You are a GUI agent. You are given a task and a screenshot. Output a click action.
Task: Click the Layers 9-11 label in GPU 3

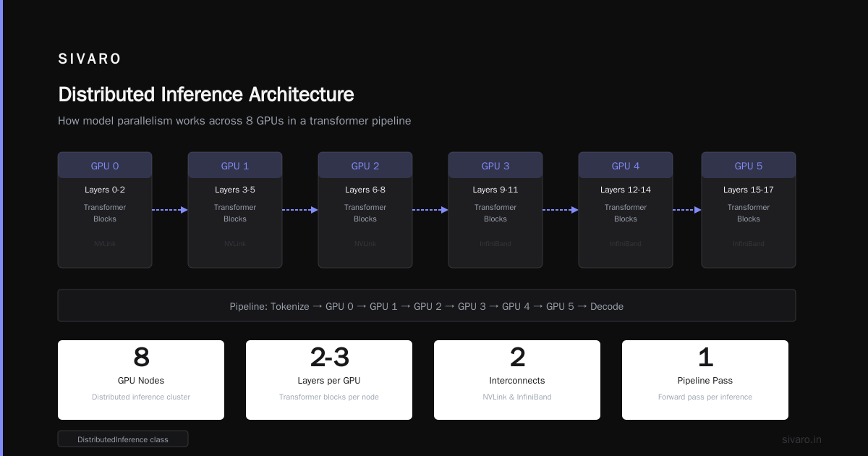(495, 190)
